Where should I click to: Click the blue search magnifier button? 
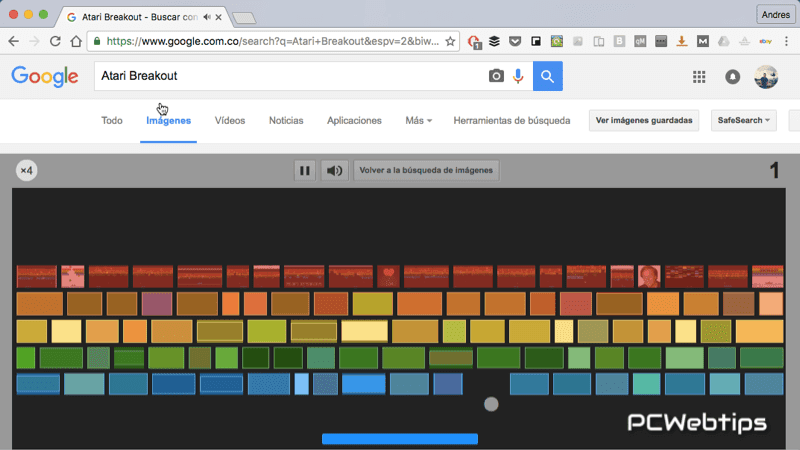[547, 76]
